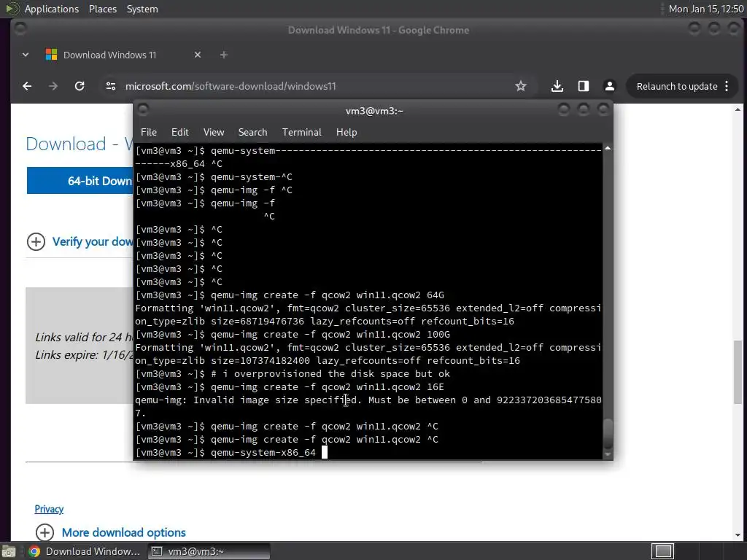Open the terminal File menu
The width and height of the screenshot is (747, 560).
(x=149, y=132)
